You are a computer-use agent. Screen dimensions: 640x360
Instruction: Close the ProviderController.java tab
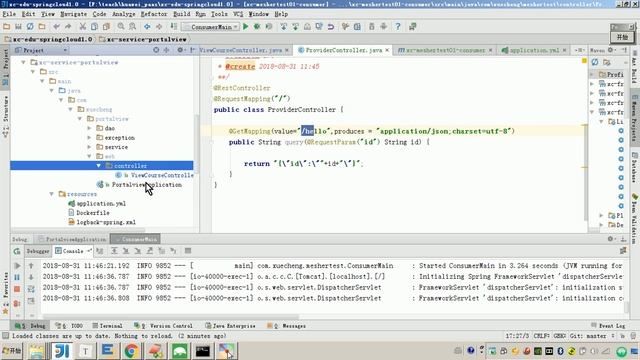click(387, 50)
